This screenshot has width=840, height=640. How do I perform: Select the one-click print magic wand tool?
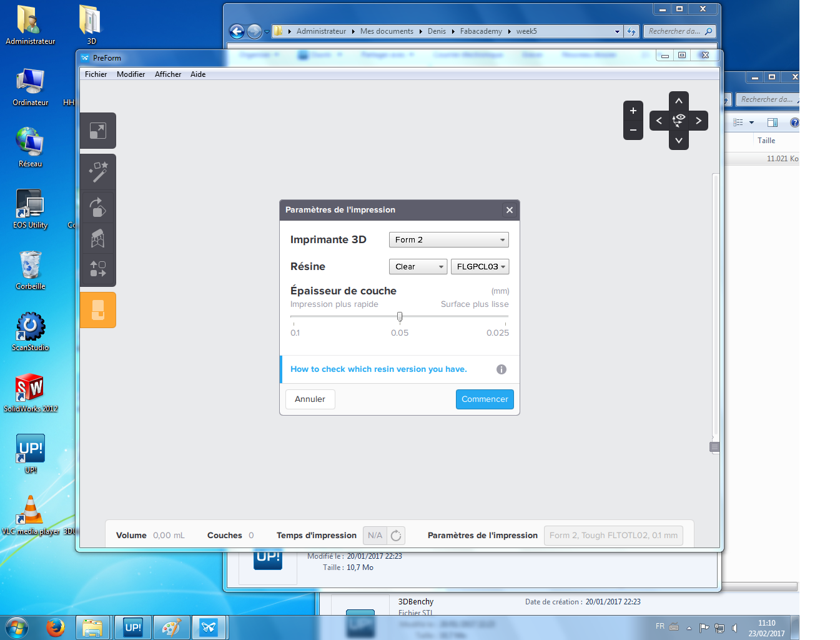(x=98, y=172)
